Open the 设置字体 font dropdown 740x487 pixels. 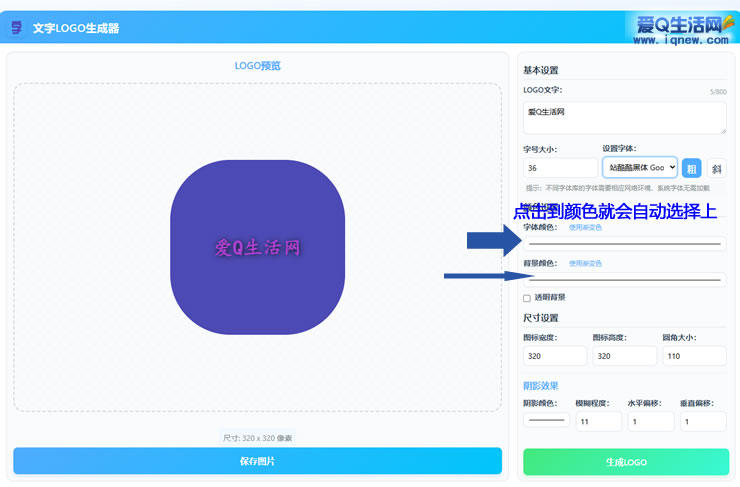coord(640,168)
